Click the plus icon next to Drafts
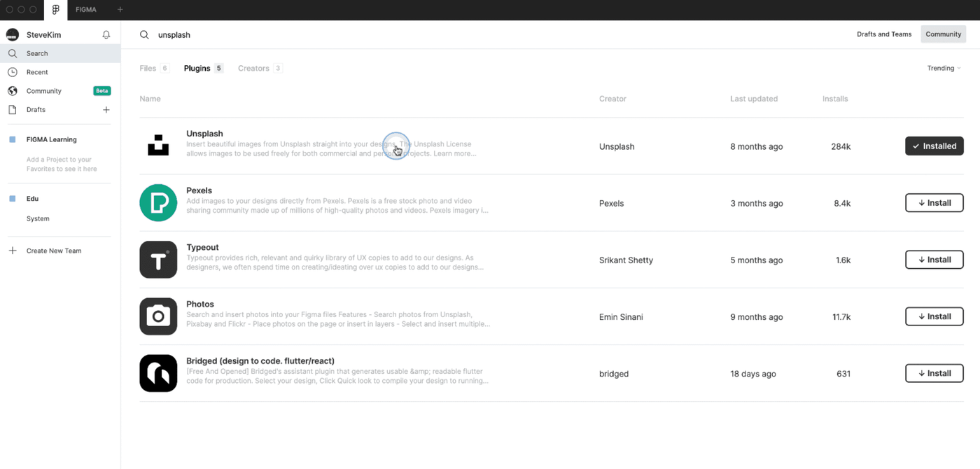The height and width of the screenshot is (469, 980). pos(106,110)
